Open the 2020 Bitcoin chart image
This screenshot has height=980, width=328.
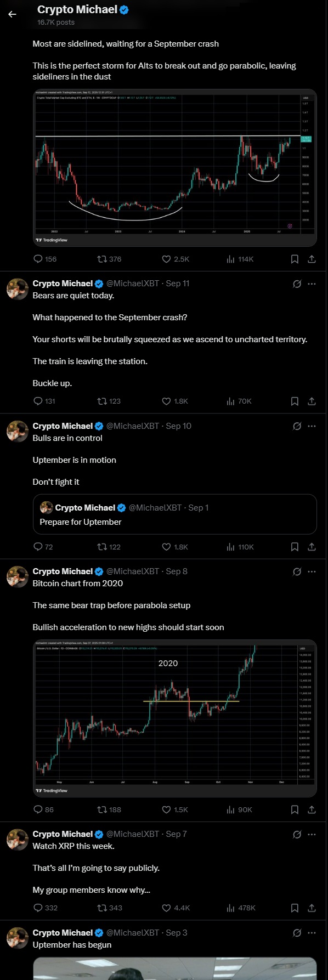(174, 718)
